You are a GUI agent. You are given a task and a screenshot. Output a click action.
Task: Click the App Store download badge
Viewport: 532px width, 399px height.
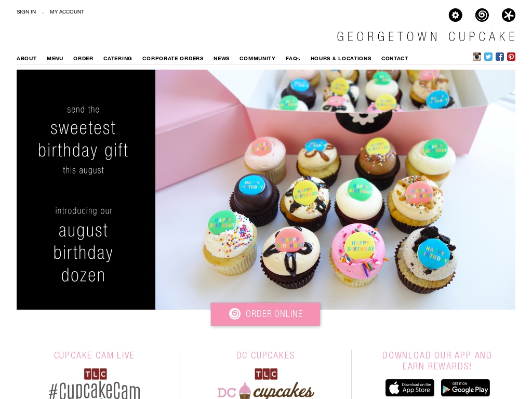click(x=410, y=388)
